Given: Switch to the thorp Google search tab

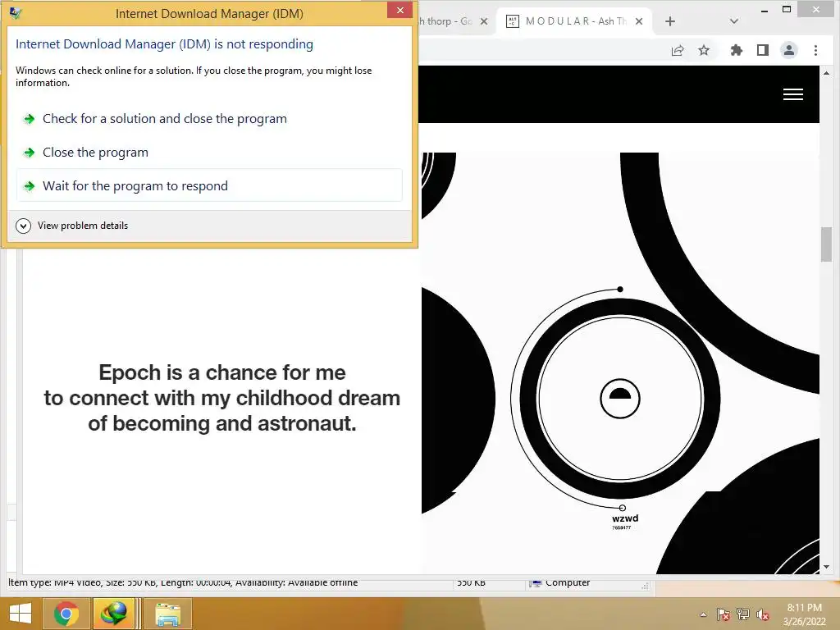Looking at the screenshot, I should pyautogui.click(x=446, y=21).
